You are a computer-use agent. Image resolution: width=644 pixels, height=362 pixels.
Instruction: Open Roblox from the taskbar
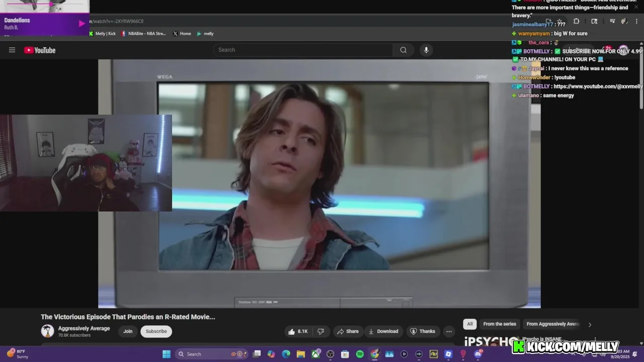448,354
